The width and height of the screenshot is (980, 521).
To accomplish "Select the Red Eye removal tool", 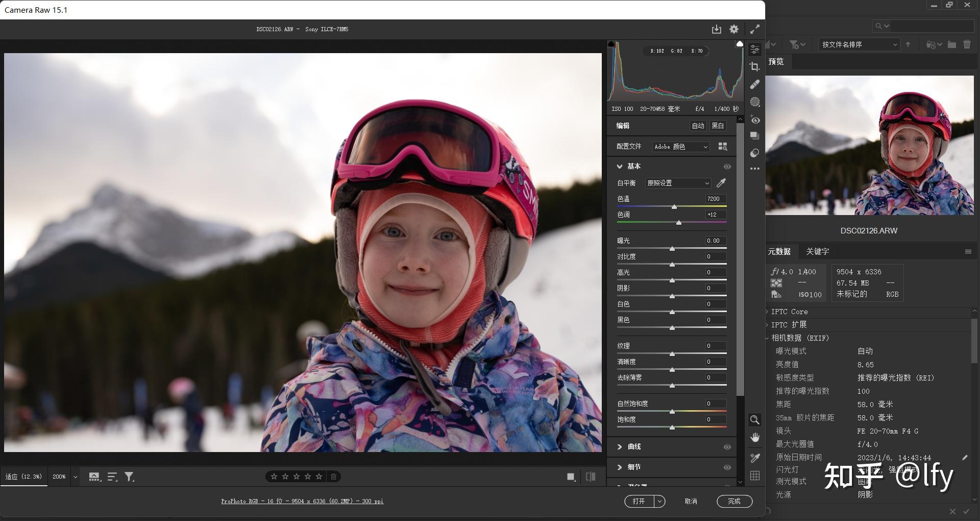I will coord(755,120).
